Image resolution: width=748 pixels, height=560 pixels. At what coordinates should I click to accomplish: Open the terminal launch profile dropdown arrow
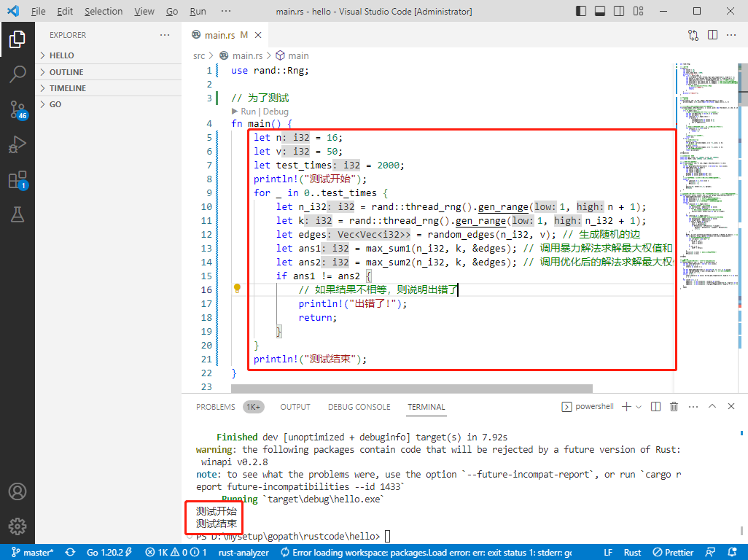tap(639, 406)
